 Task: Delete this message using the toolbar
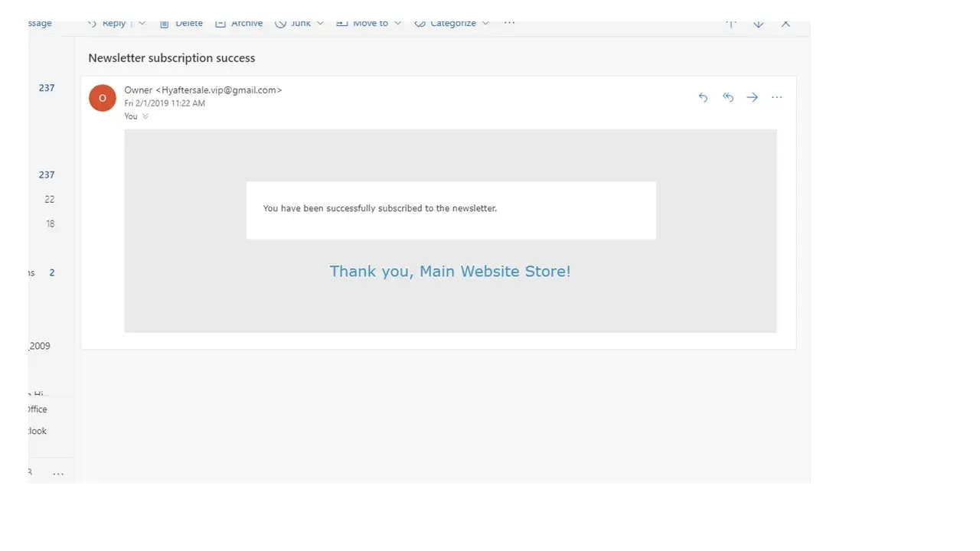click(x=181, y=23)
